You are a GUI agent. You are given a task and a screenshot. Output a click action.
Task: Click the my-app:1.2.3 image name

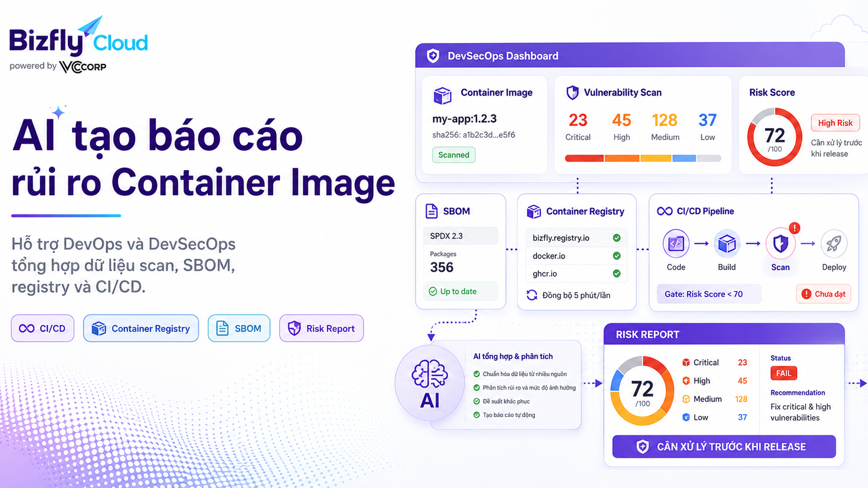coord(465,119)
